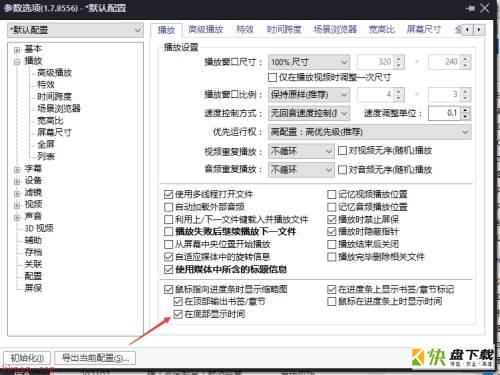This screenshot has width=500, height=375.
Task: Expand the 字幕 tree node
Action: pos(17,169)
